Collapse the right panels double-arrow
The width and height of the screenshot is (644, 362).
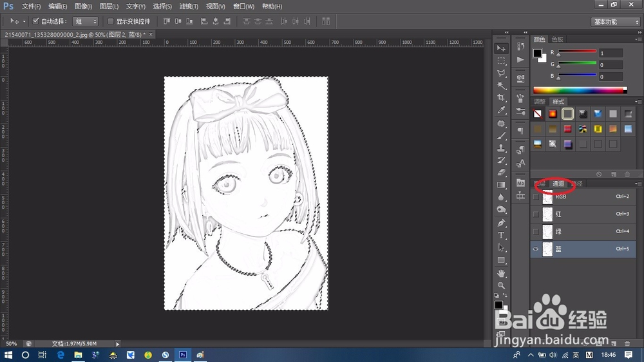tap(639, 32)
